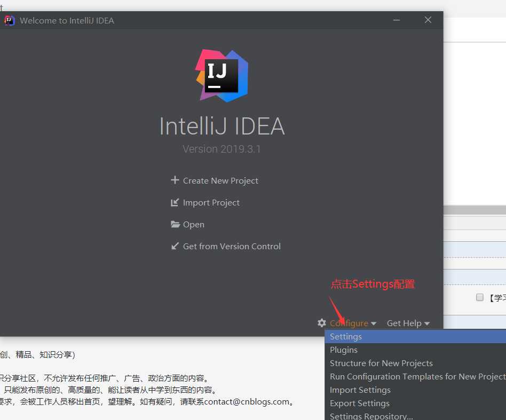
Task: Expand the Configure dropdown
Action: (353, 323)
